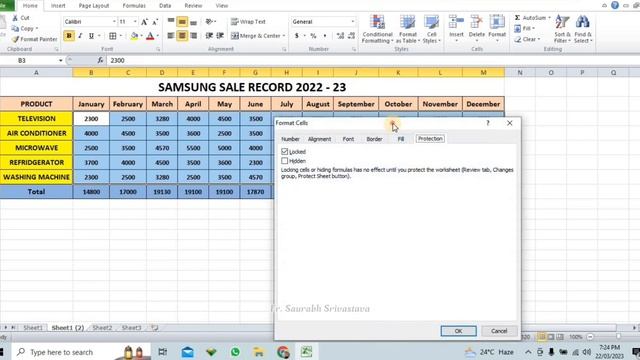This screenshot has height=360, width=640.
Task: Switch to the Number tab in Format Cells
Action: point(290,139)
